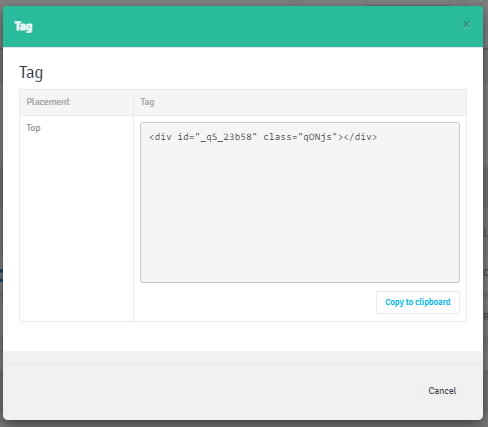Image resolution: width=488 pixels, height=427 pixels.
Task: Close the Tag dialog with the X icon
Action: (x=466, y=24)
